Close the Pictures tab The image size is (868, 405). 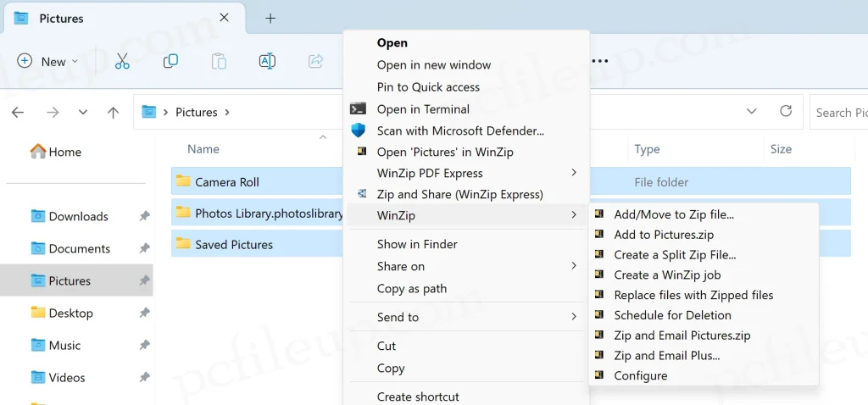coord(224,18)
